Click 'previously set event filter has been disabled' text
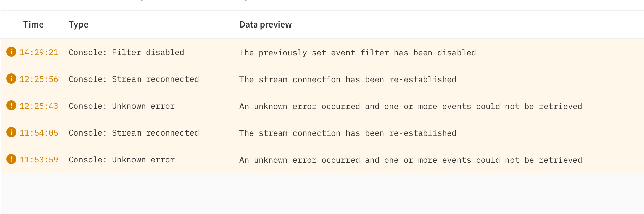The image size is (644, 214). coord(367,53)
